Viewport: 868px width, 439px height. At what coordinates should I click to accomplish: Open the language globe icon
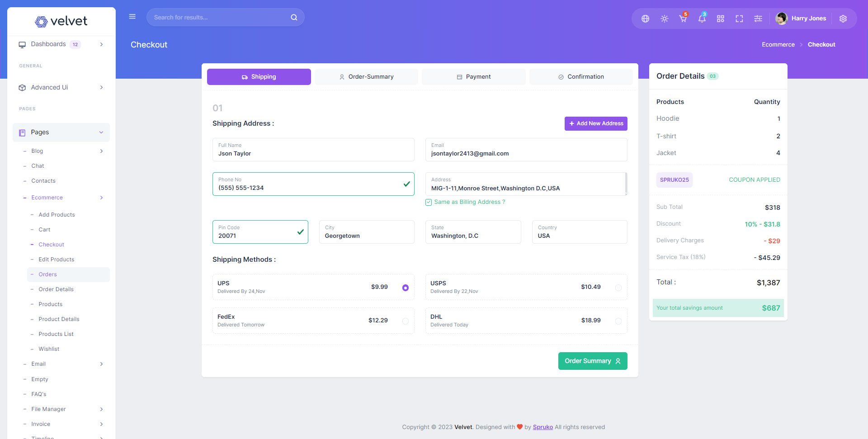[645, 19]
